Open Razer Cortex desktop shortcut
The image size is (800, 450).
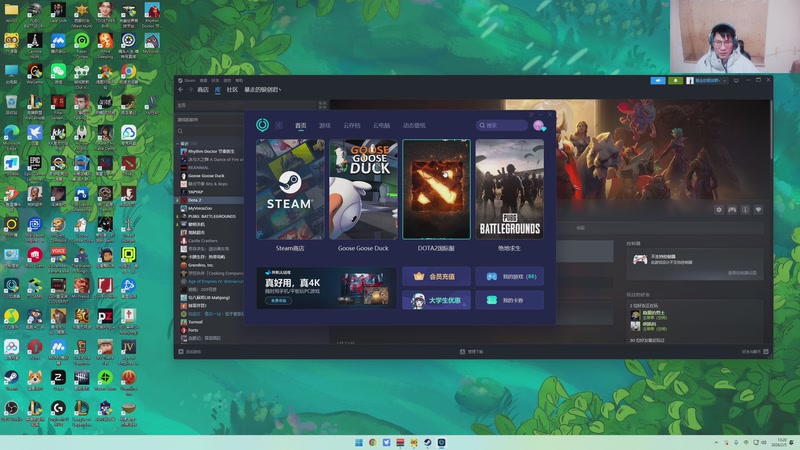click(x=82, y=44)
